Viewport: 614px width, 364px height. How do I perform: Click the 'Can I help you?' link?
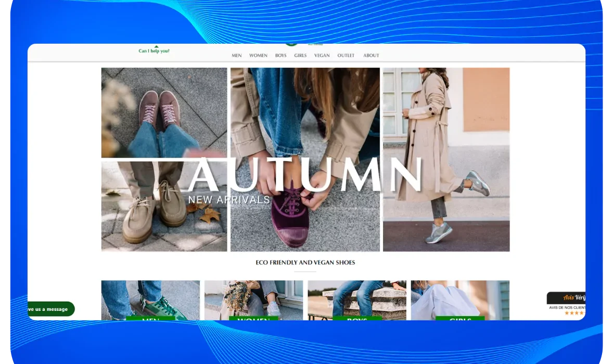[x=154, y=51]
